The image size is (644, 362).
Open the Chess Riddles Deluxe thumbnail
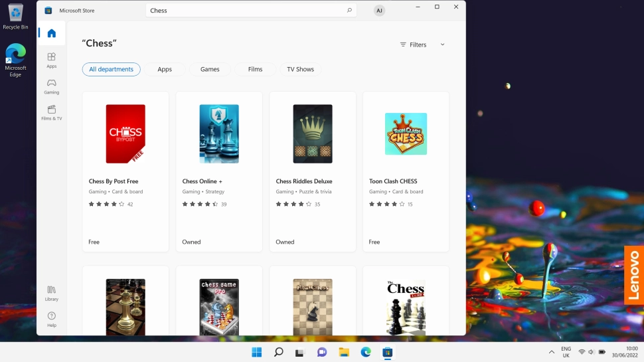click(x=313, y=134)
